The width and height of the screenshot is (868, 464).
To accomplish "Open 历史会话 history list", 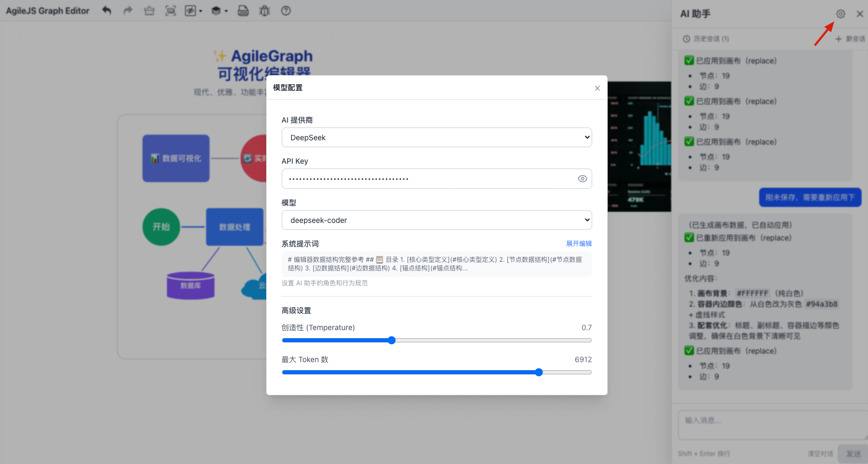I will [x=706, y=39].
